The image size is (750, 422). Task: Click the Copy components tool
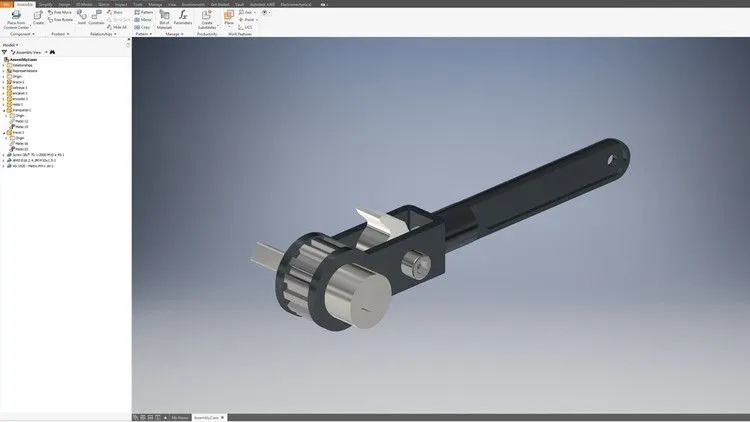tap(142, 27)
